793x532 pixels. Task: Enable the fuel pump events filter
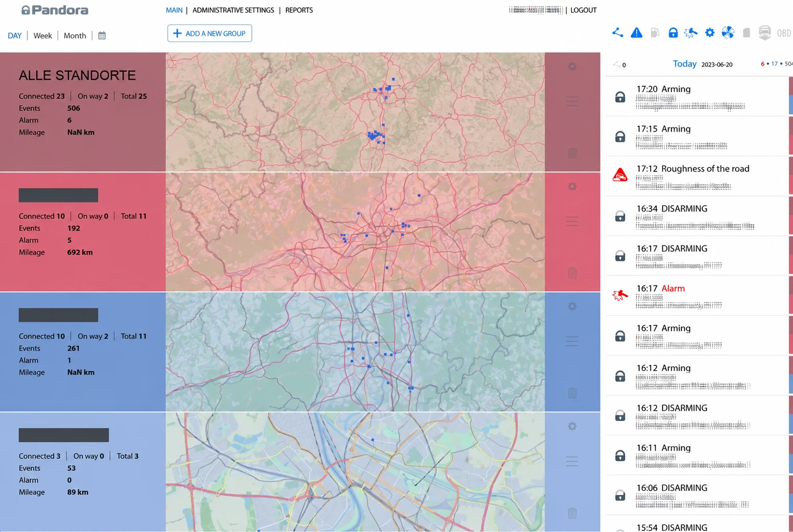(x=655, y=33)
